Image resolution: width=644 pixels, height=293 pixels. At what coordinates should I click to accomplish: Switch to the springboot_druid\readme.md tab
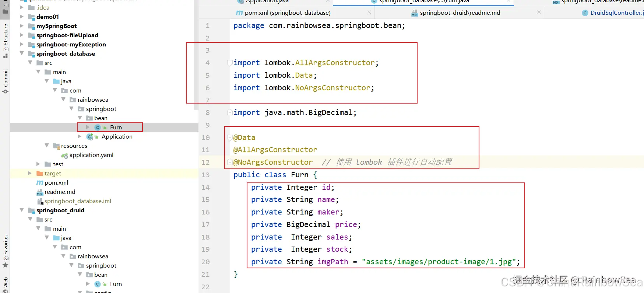click(x=460, y=13)
